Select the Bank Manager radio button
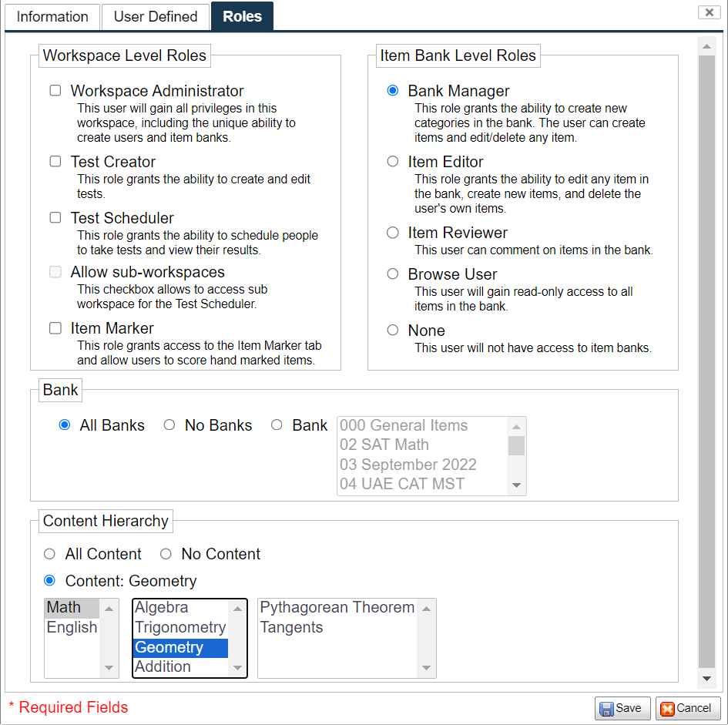Viewport: 728px width, 725px height. pos(393,90)
